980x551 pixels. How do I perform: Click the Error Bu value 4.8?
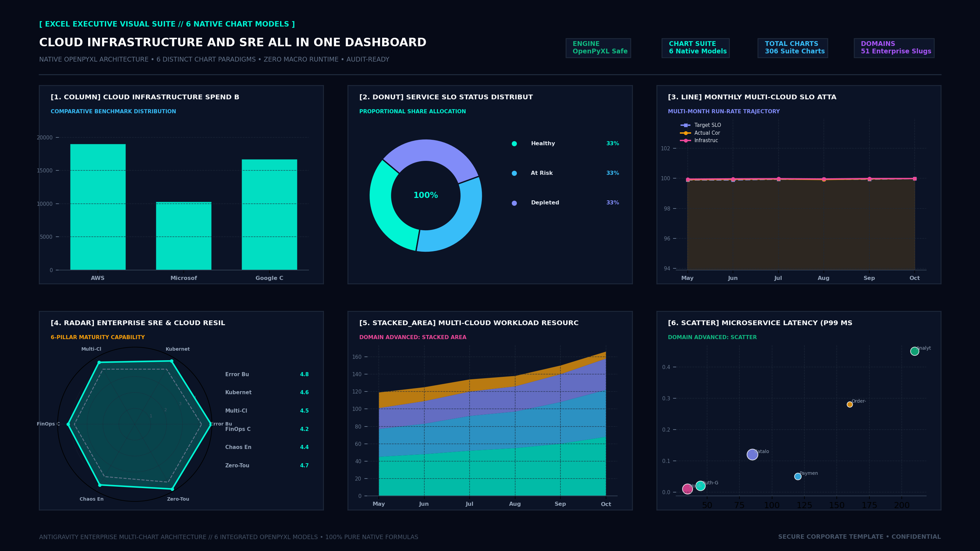point(304,374)
